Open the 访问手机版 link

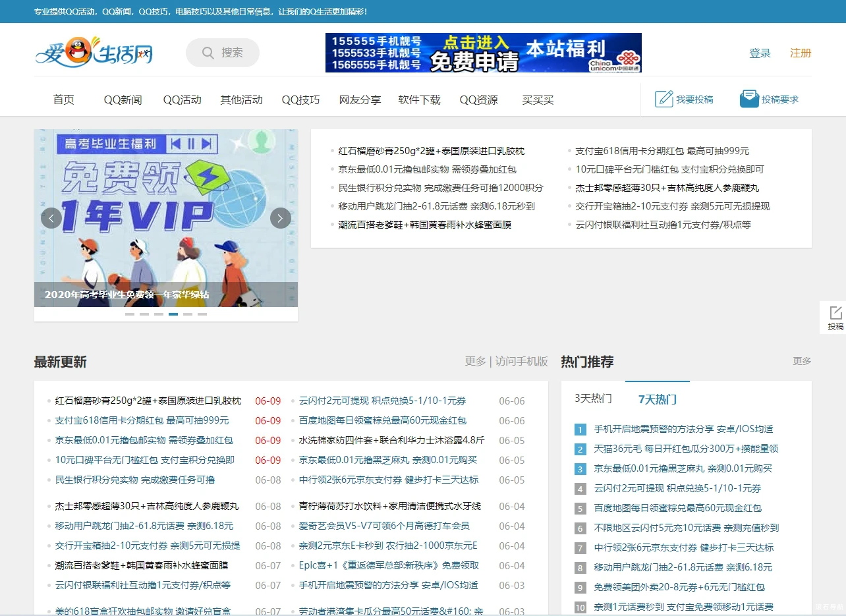coord(521,361)
